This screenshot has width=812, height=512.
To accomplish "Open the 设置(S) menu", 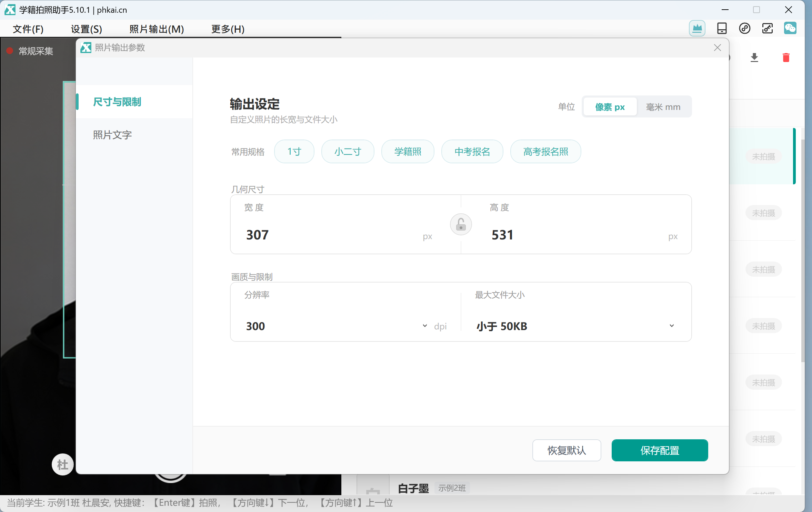I will pyautogui.click(x=86, y=29).
